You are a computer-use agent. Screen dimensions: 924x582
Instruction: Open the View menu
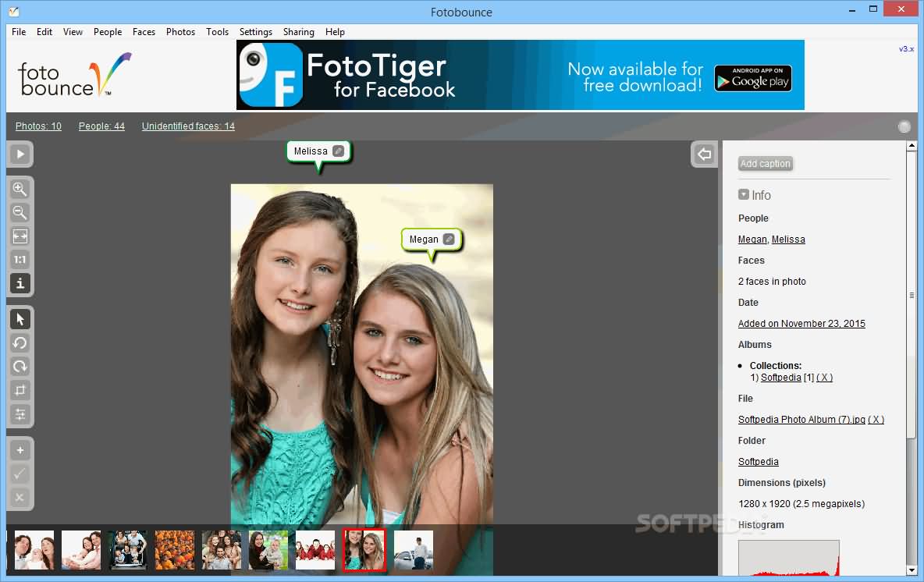(73, 32)
